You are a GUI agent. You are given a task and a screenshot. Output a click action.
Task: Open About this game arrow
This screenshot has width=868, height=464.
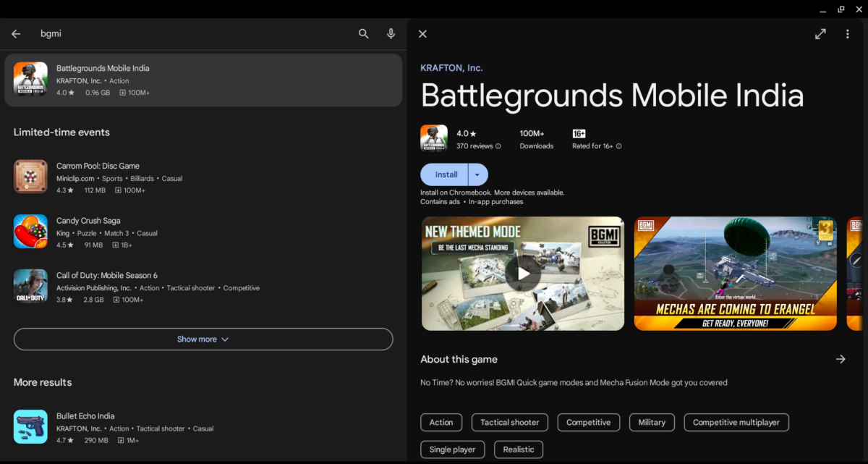pyautogui.click(x=841, y=359)
